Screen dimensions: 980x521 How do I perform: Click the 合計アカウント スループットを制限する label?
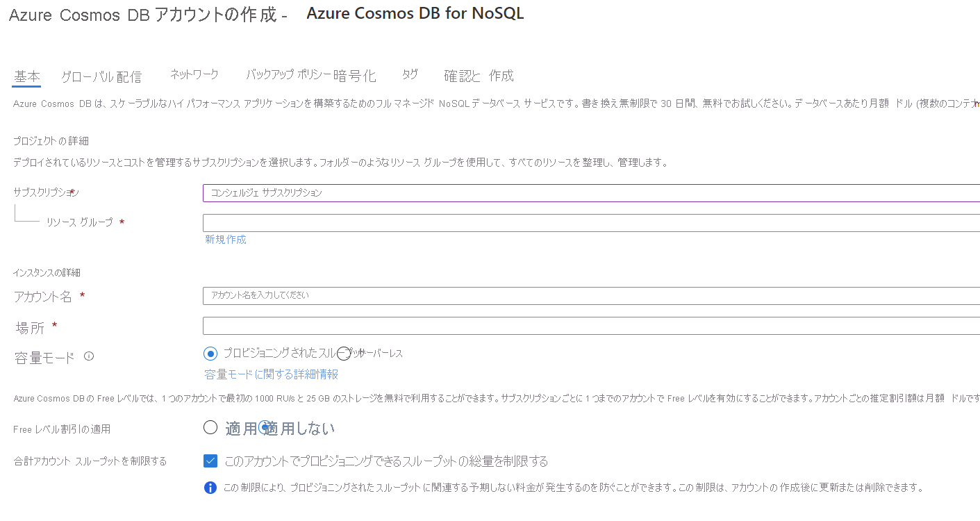90,461
